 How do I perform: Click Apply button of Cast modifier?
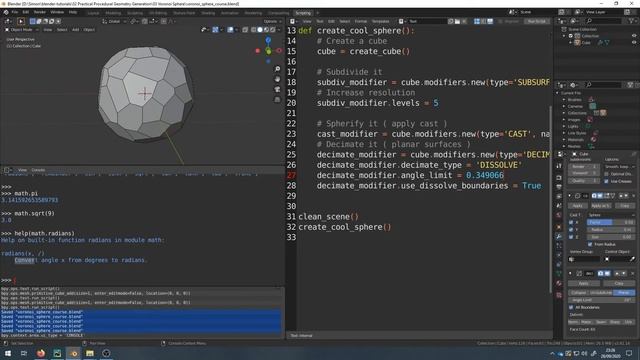click(578, 206)
